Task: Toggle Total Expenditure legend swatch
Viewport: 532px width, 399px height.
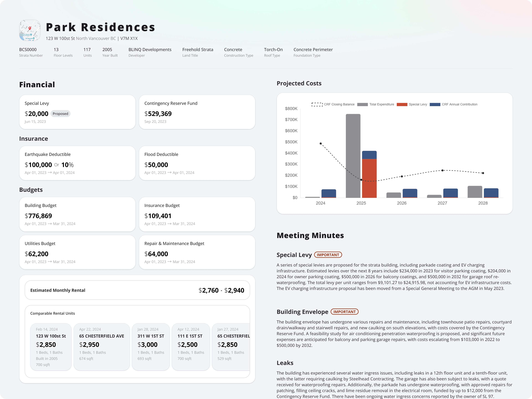Action: point(362,104)
